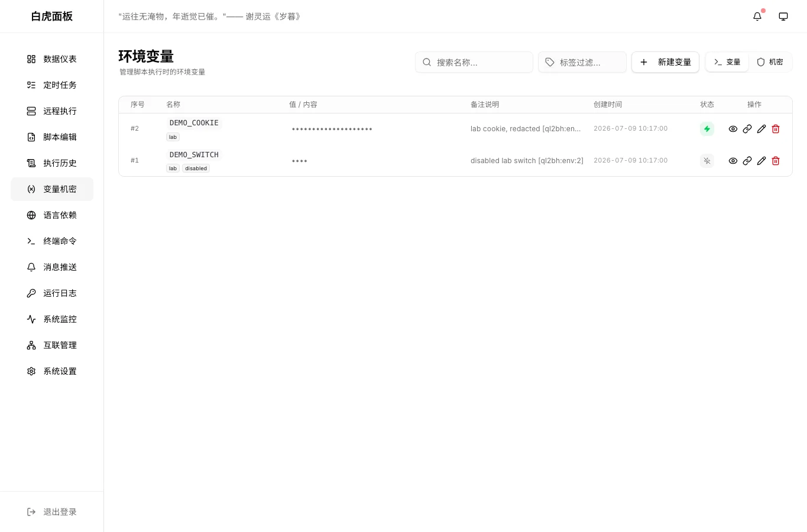807x532 pixels.
Task: Click the lab tag under DEMO_COOKIE
Action: [173, 137]
